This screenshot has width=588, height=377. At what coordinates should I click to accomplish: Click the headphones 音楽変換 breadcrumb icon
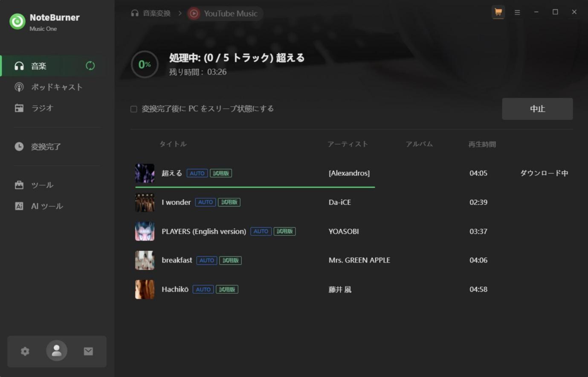135,13
